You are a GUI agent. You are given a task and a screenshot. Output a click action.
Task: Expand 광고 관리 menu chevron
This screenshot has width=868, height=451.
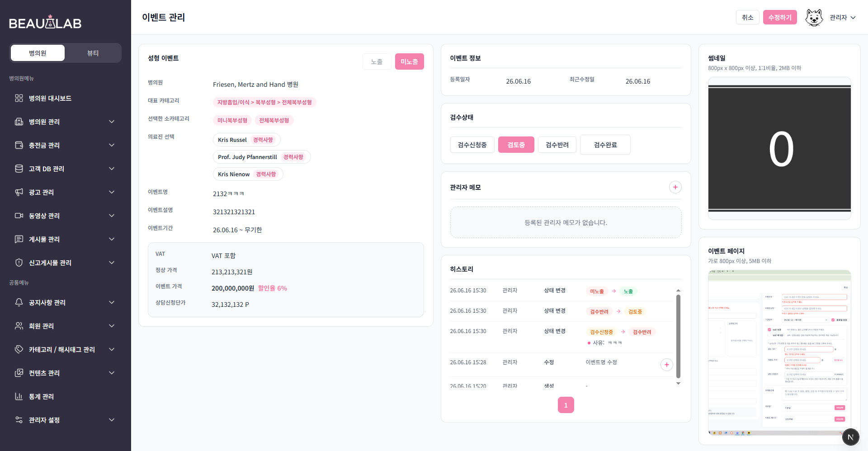(x=112, y=192)
